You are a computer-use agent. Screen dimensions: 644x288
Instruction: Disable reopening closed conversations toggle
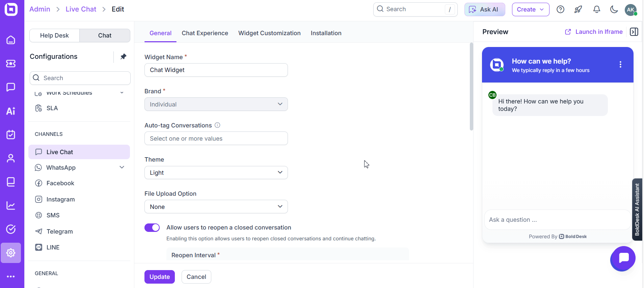tap(152, 228)
